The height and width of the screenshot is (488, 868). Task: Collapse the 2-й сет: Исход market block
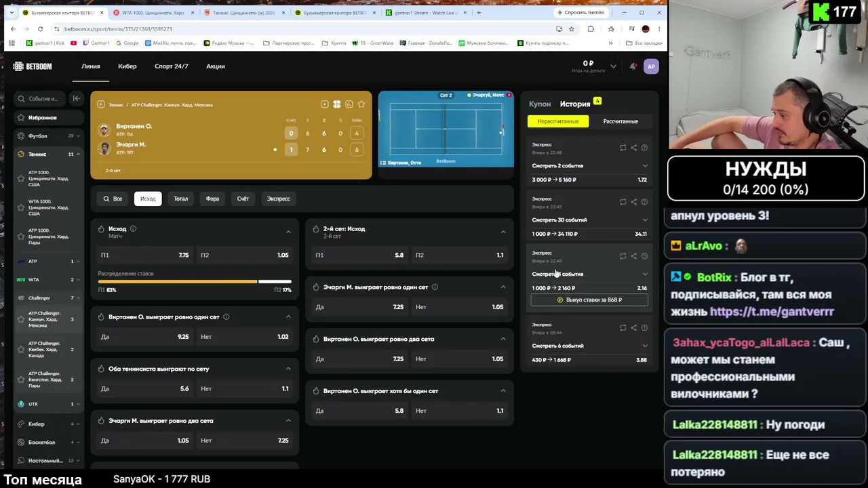(503, 232)
